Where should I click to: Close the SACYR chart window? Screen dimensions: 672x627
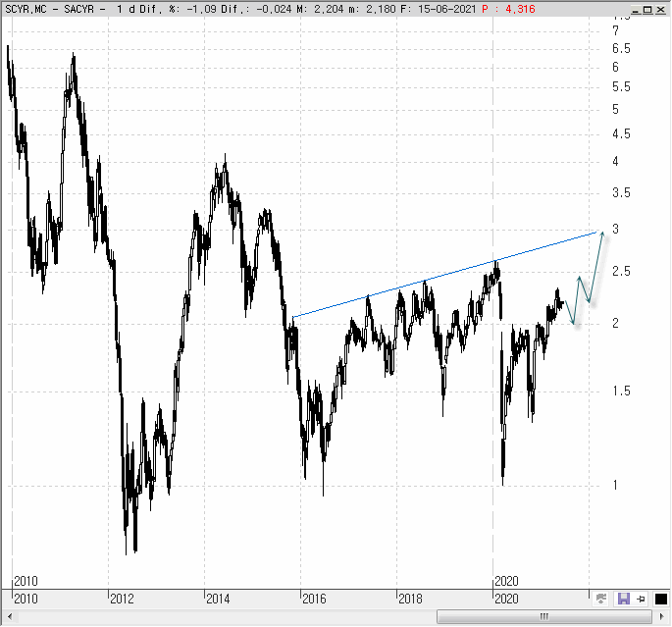tap(660, 10)
